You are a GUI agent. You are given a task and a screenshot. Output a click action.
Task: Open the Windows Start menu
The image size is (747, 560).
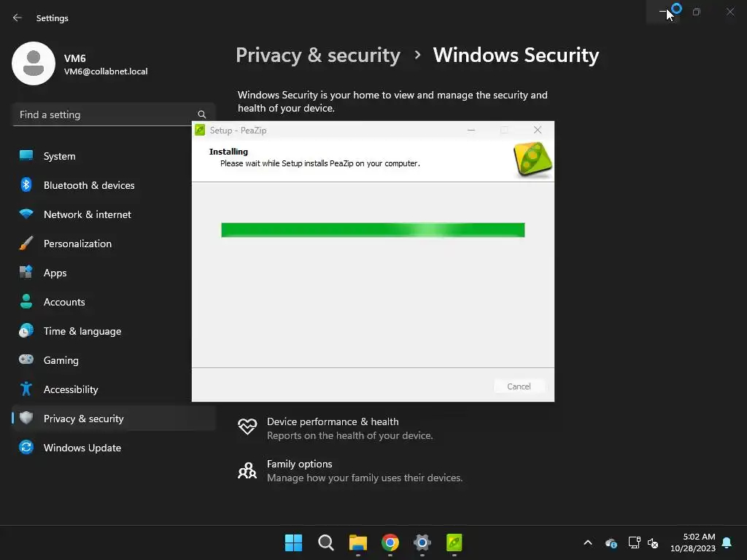pos(293,542)
